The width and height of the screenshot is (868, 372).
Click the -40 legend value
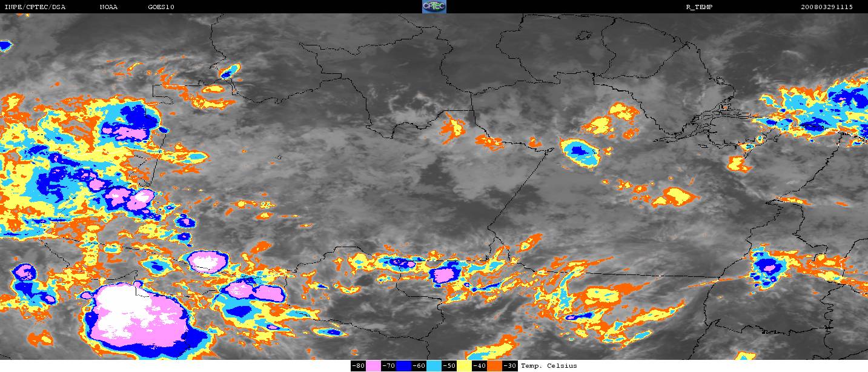point(480,366)
